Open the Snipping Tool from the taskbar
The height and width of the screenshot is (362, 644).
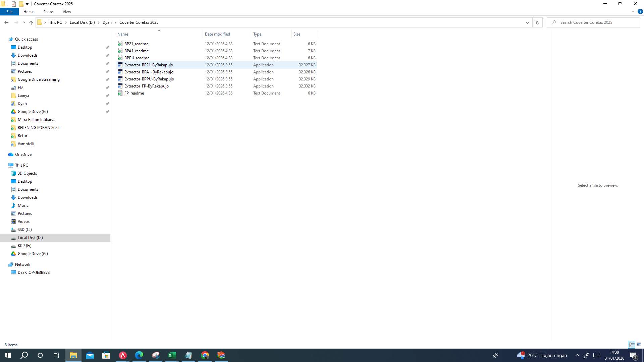(x=156, y=355)
